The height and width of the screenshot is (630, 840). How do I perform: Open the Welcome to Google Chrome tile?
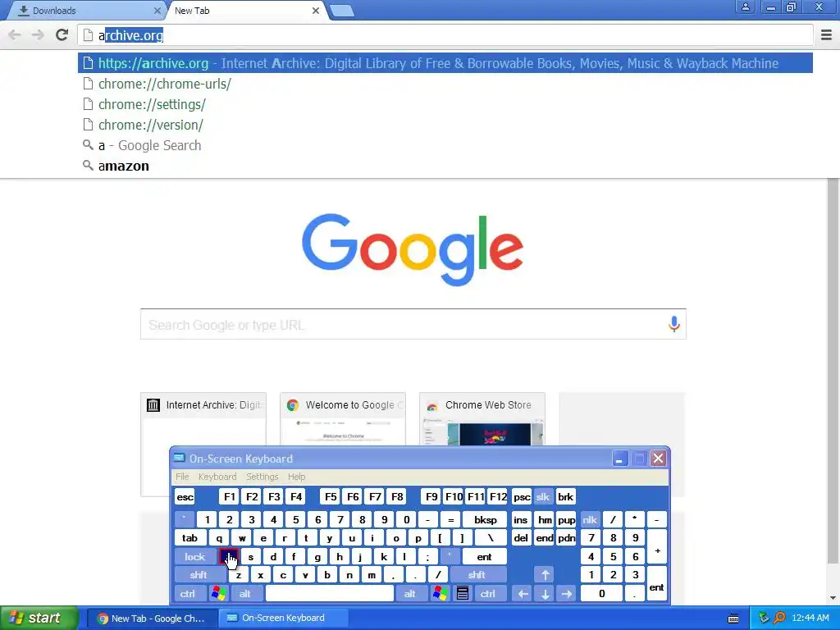(343, 419)
